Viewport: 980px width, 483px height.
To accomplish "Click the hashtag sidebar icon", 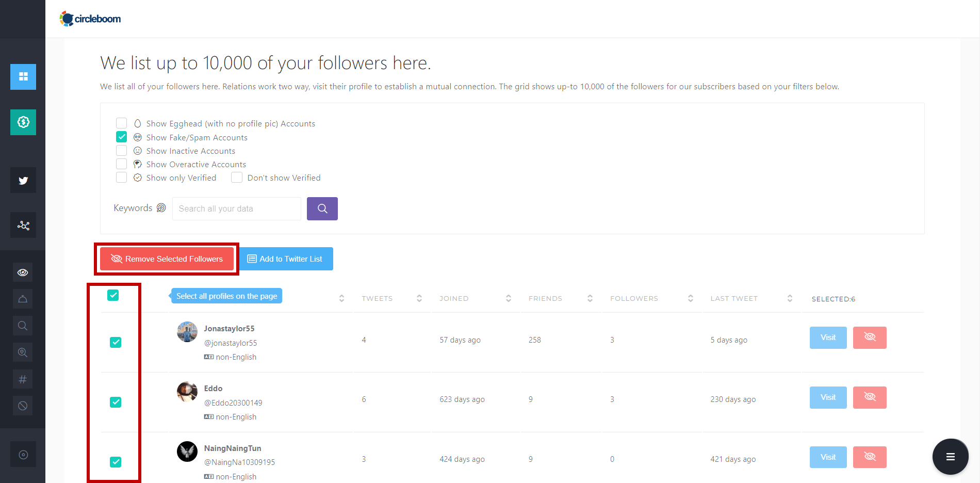I will pyautogui.click(x=23, y=379).
